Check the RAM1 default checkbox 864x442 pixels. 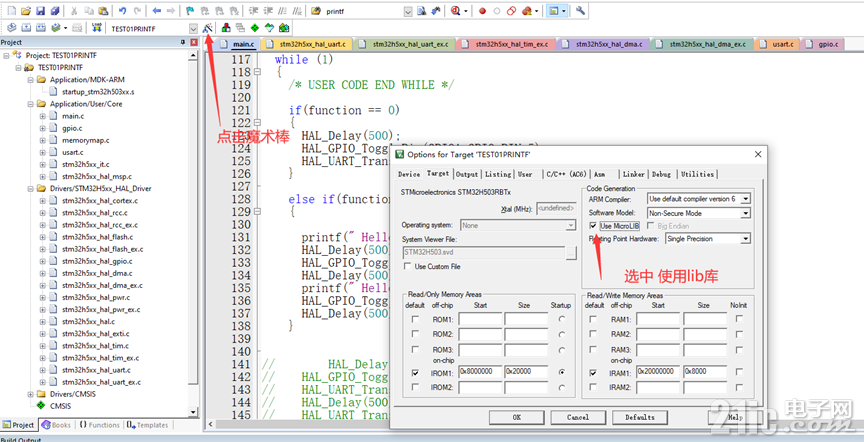[593, 319]
